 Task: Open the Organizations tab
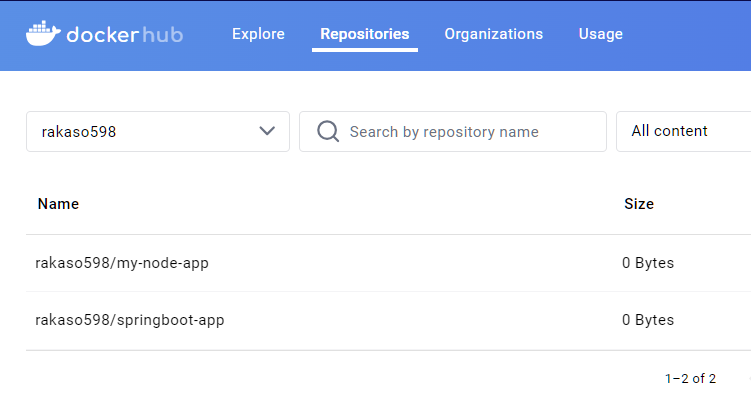[x=493, y=34]
